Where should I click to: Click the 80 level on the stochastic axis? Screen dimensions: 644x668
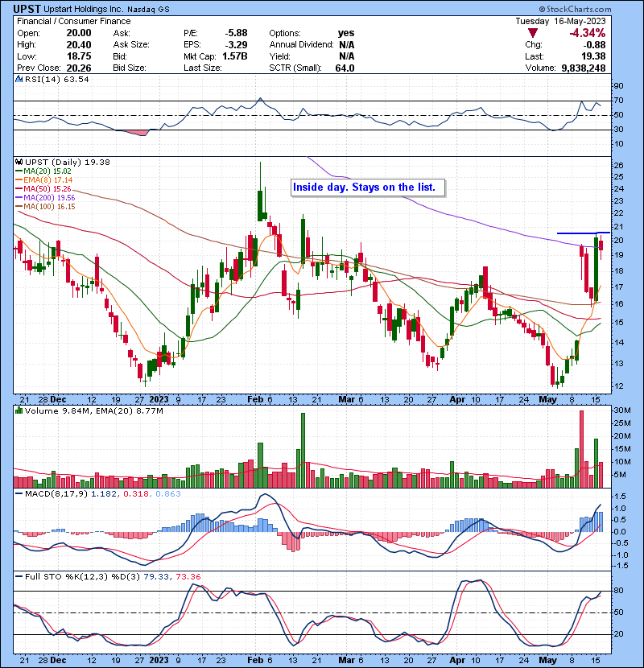[618, 591]
